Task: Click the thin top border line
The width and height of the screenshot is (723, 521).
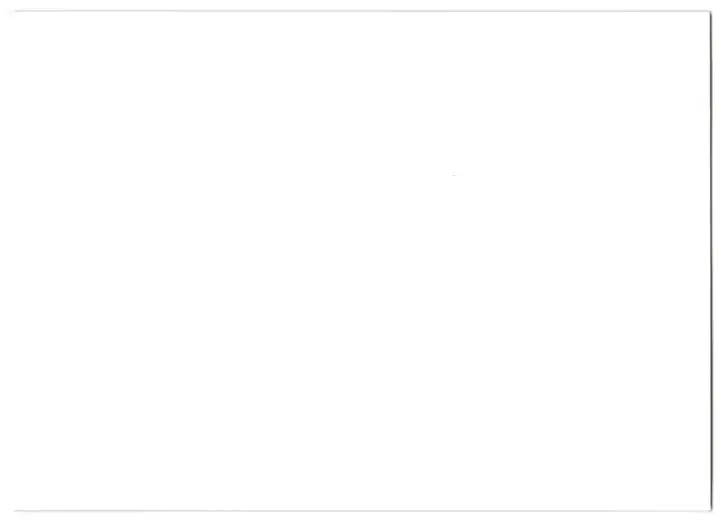Action: point(362,11)
